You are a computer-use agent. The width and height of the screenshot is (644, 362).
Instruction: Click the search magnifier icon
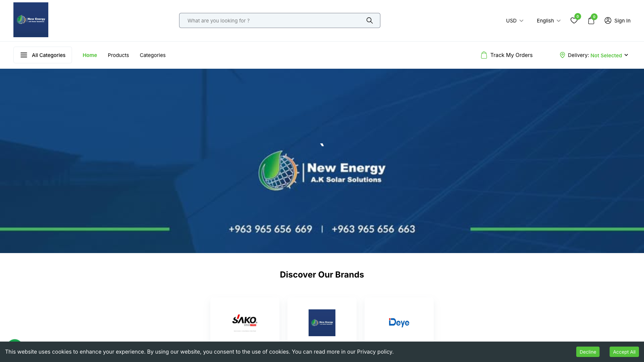[370, 20]
